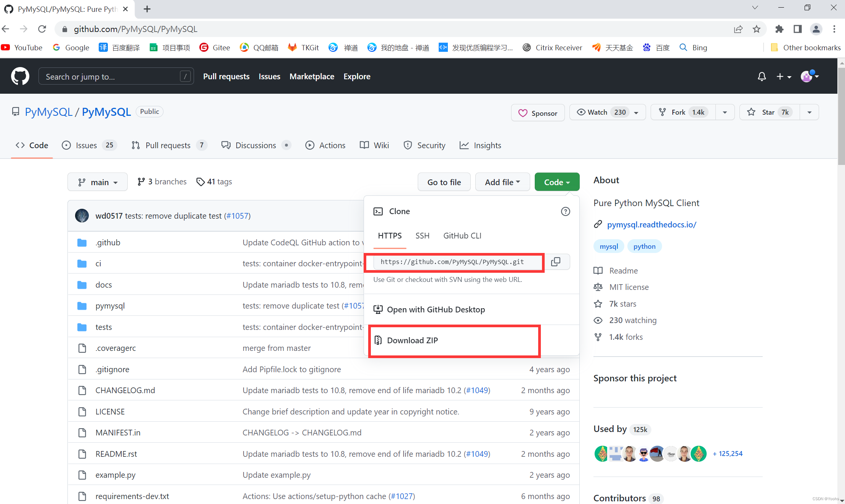Select the HTTPS clone tab
Image resolution: width=845 pixels, height=504 pixels.
tap(390, 236)
